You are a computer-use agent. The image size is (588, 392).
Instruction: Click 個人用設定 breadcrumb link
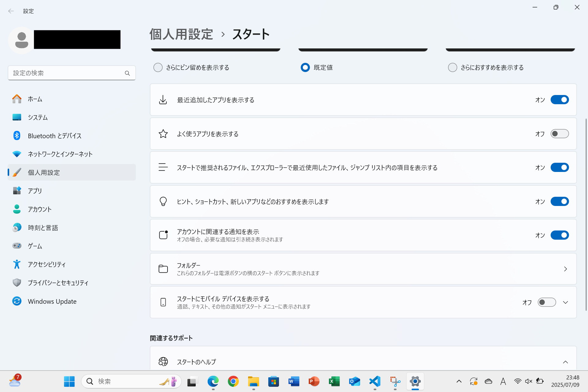[181, 34]
